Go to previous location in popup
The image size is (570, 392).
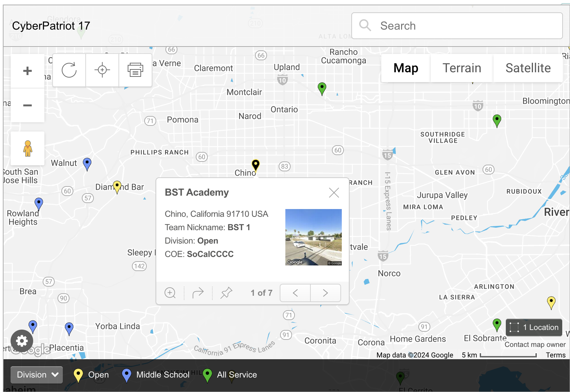point(295,293)
